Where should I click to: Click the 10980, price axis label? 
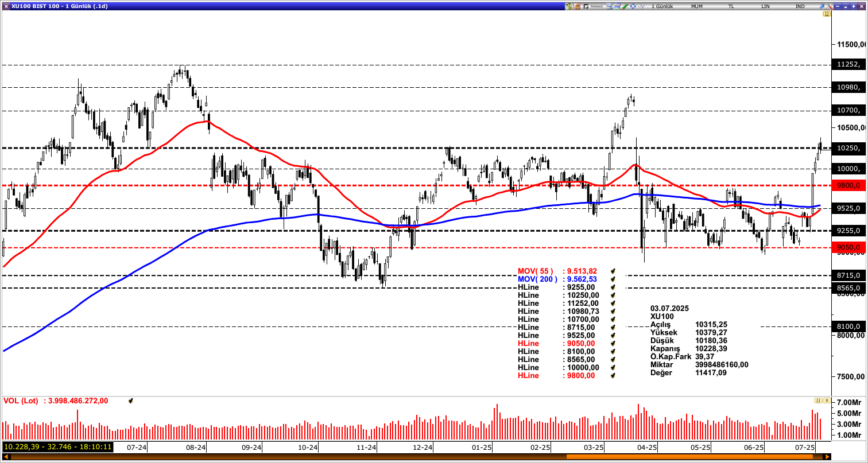[847, 87]
